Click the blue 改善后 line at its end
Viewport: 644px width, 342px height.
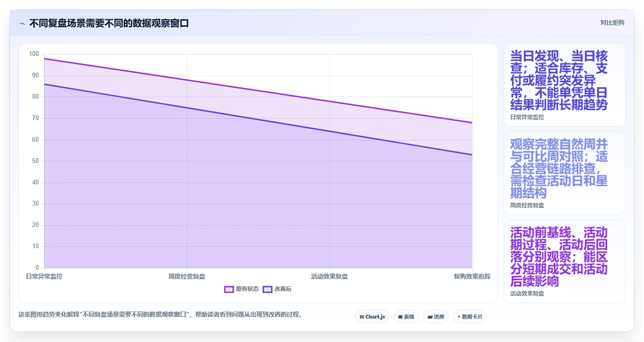pyautogui.click(x=472, y=155)
